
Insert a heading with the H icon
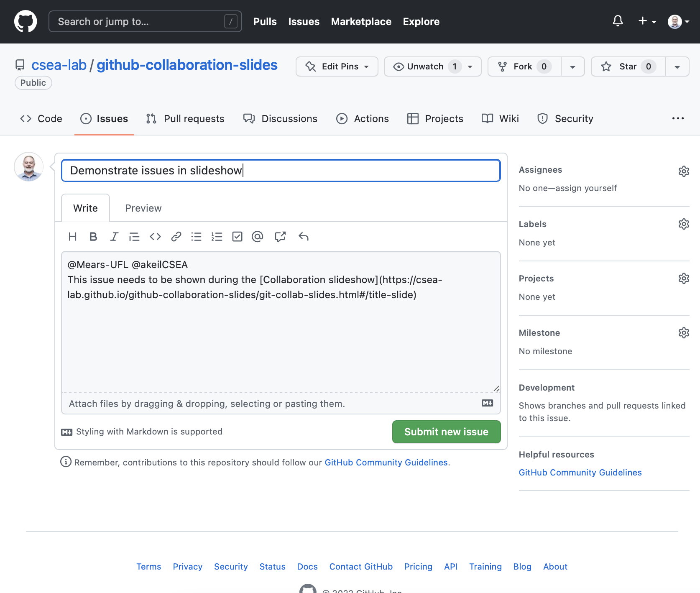pyautogui.click(x=72, y=237)
